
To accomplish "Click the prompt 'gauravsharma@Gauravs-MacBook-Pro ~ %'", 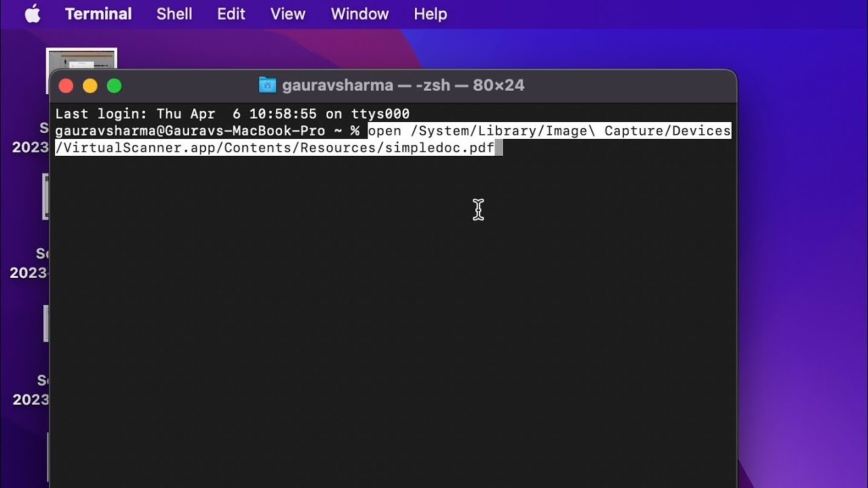I will [208, 131].
